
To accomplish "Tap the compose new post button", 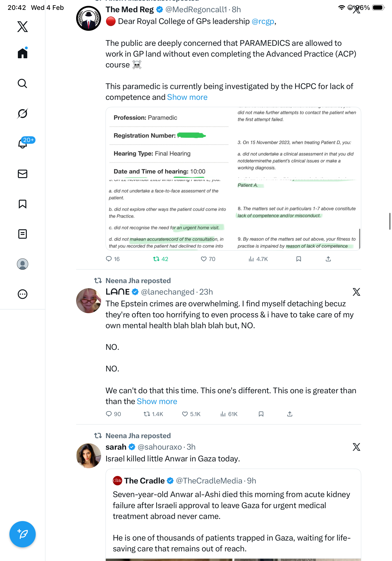I will 23,534.
